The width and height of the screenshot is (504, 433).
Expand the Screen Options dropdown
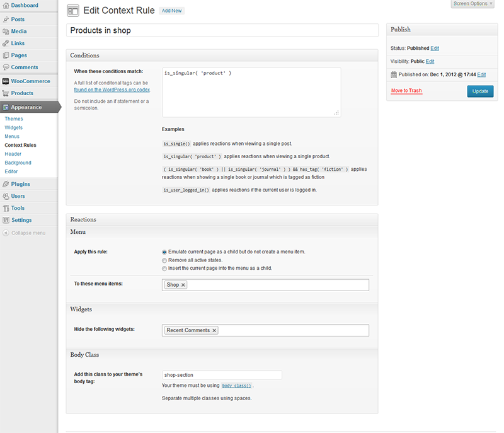pos(471,4)
